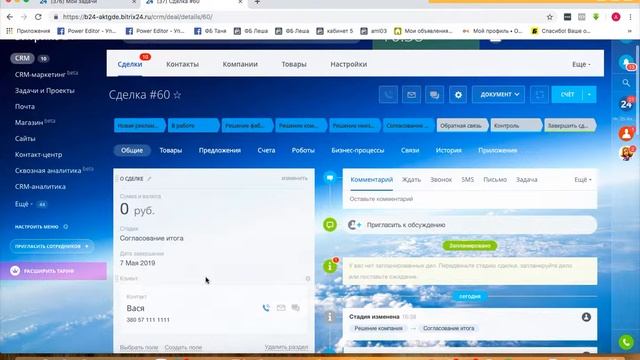Click изменить link in О сделке

[x=294, y=178]
